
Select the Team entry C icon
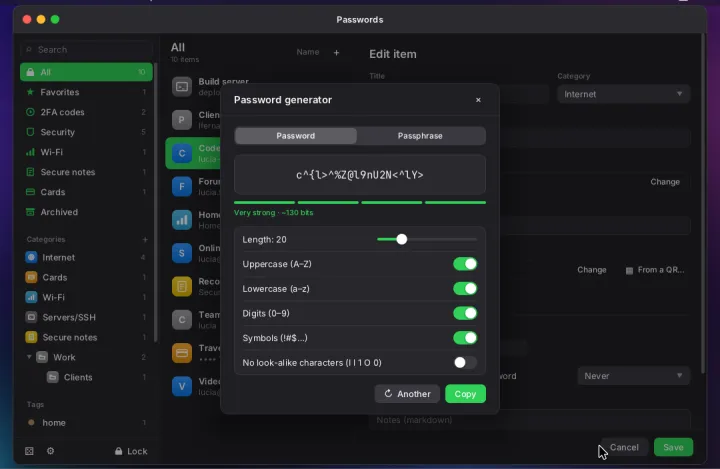coord(182,320)
